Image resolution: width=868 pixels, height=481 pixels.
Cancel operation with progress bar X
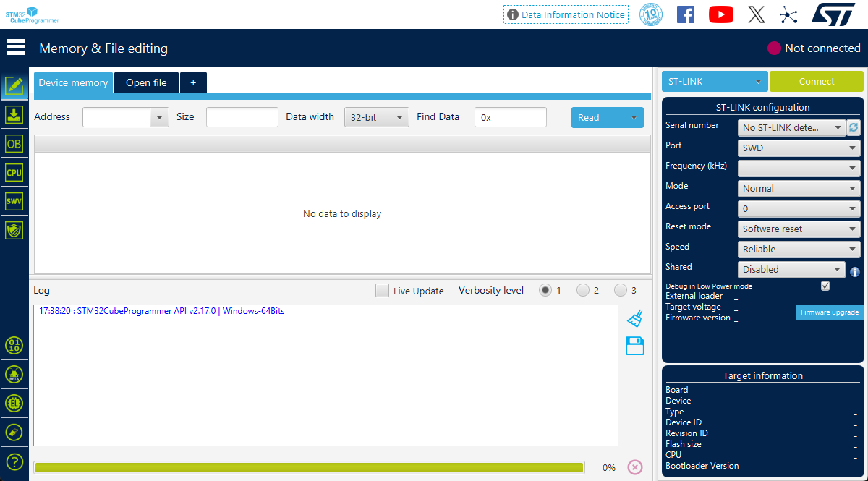click(x=634, y=467)
